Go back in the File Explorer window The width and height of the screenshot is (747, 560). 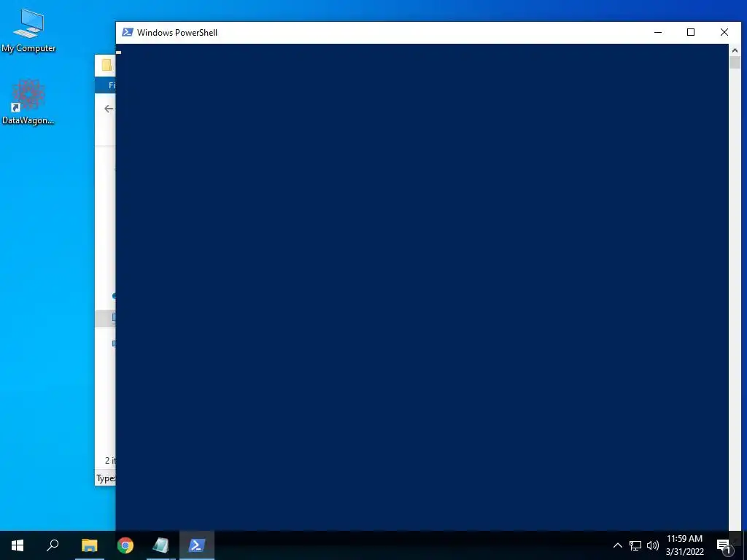(109, 109)
